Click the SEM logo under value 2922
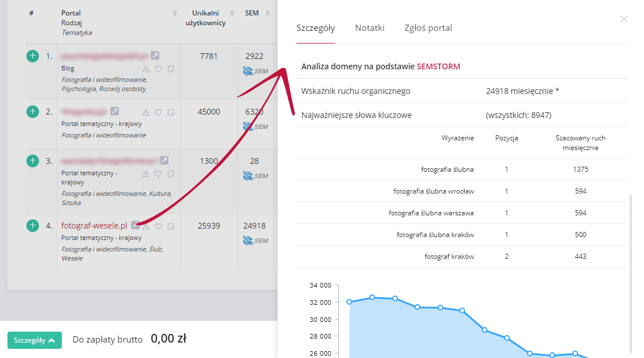Screen dimensions: 644x358 coord(255,71)
